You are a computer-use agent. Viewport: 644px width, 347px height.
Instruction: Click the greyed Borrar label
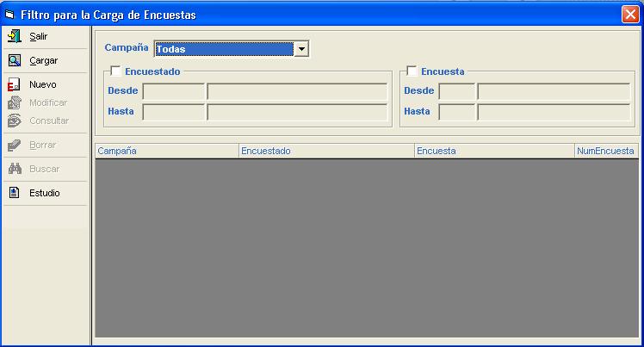click(42, 145)
